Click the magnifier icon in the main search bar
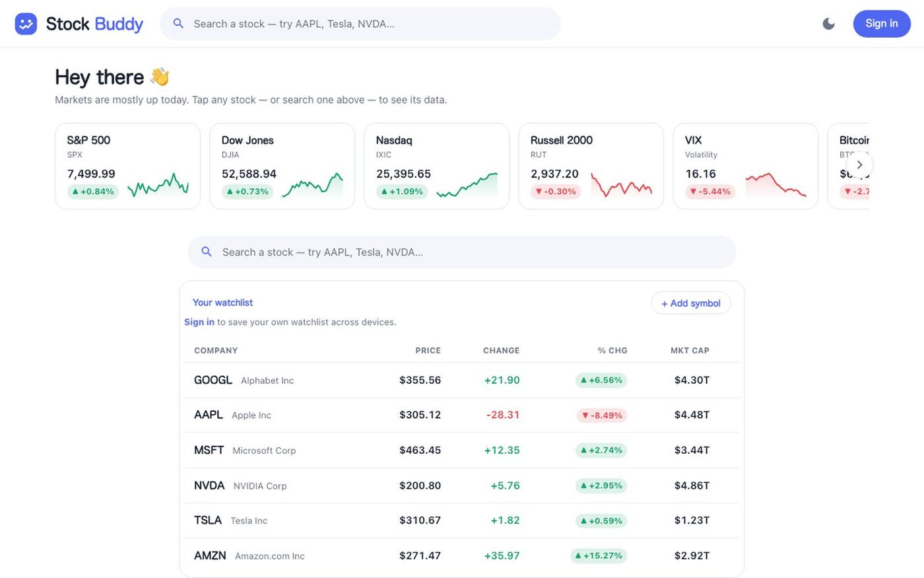 (x=207, y=252)
